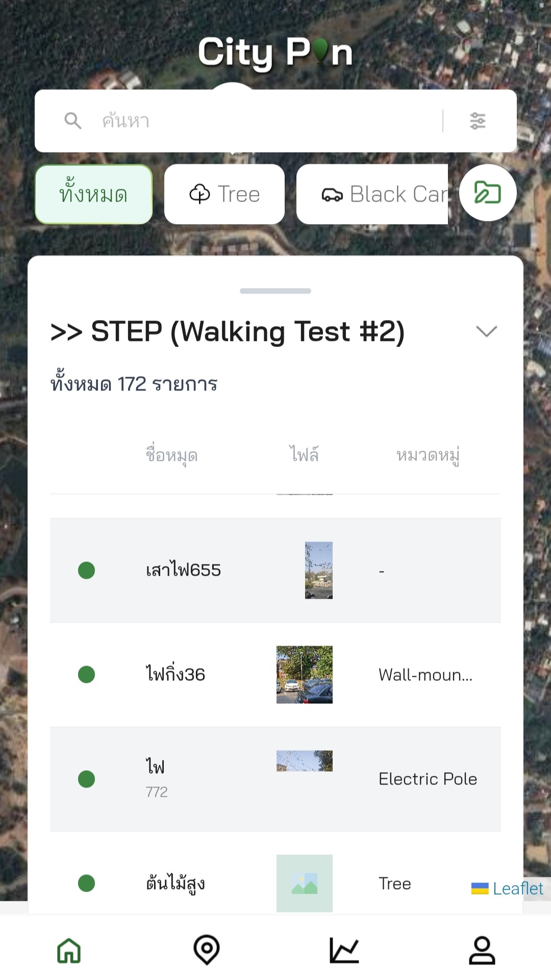Select the green dot for ต้นไม้สูง
551x980 pixels.
coord(87,883)
